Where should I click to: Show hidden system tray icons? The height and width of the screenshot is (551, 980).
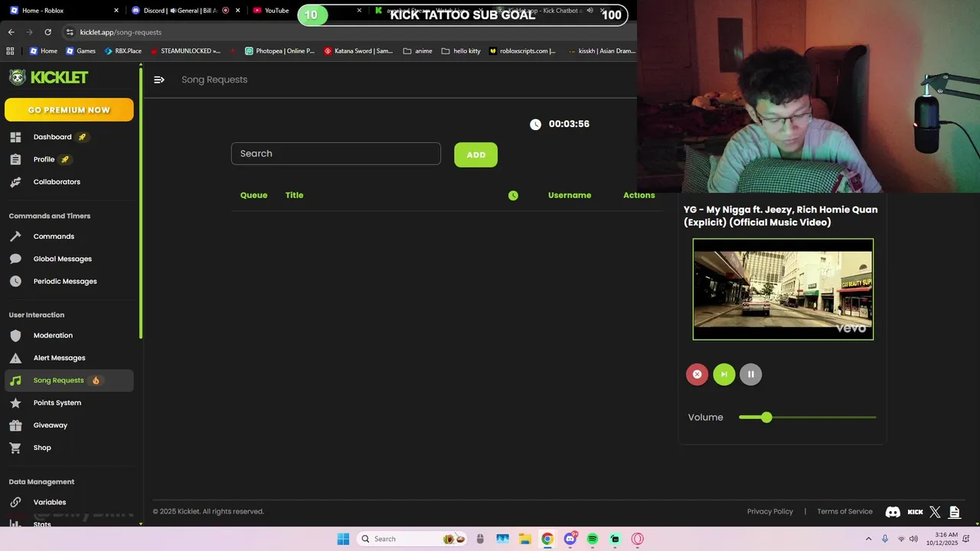pyautogui.click(x=868, y=539)
